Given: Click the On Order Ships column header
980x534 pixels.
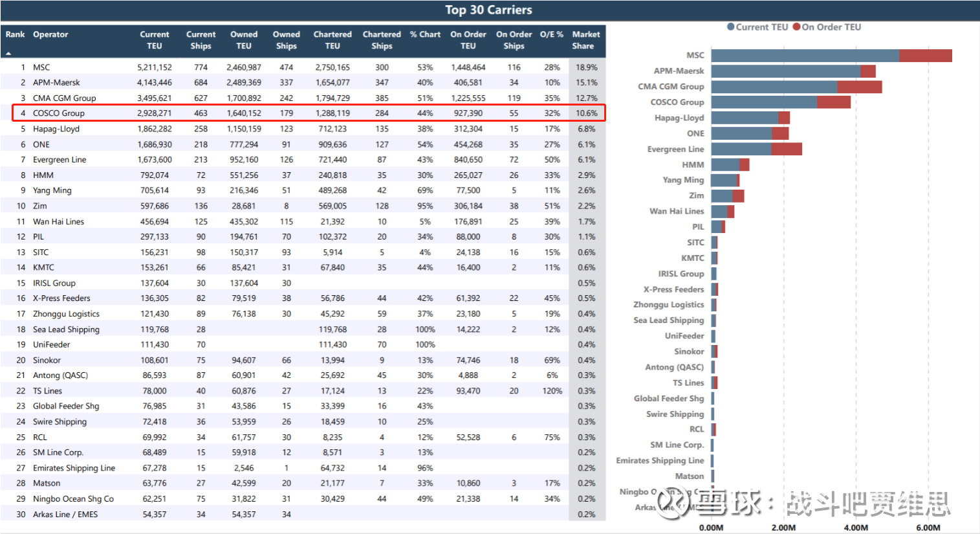Looking at the screenshot, I should [x=514, y=40].
